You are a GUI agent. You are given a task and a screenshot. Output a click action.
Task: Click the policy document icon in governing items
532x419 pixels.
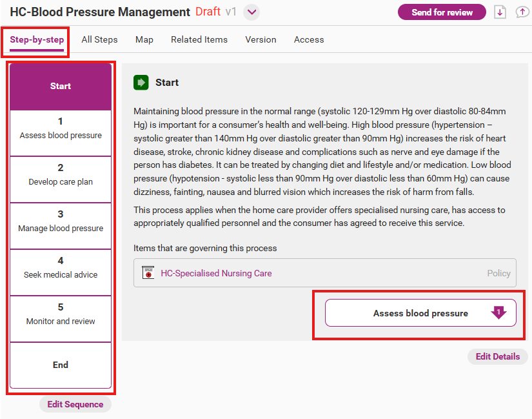tap(148, 273)
